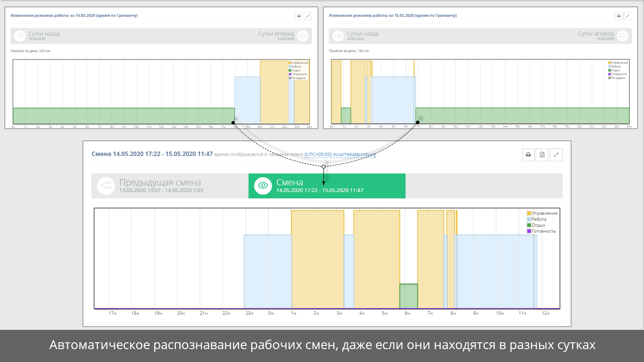This screenshot has height=362, width=644.
Task: Expand the 15.05.2020 chart panel to fullscreen
Action: click(x=628, y=16)
